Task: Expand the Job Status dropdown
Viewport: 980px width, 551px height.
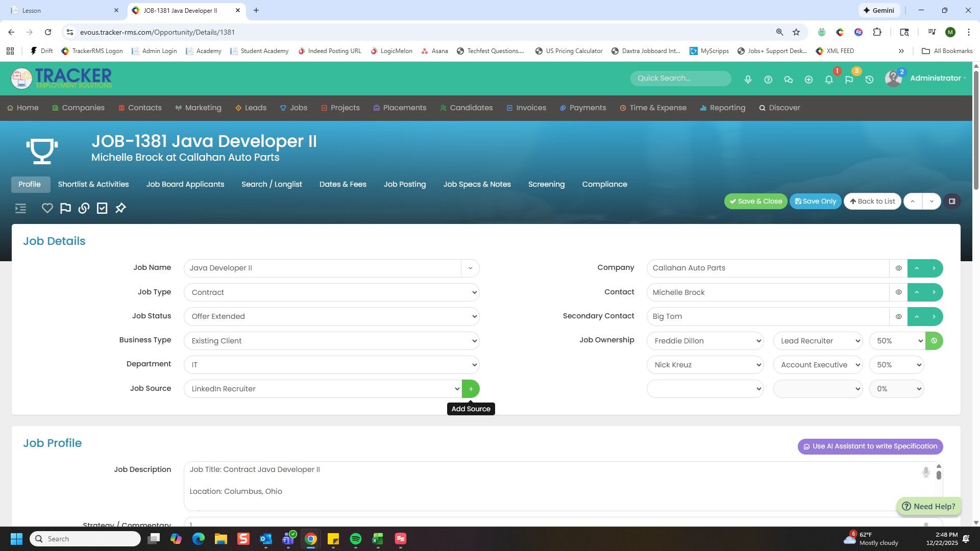Action: pyautogui.click(x=332, y=316)
